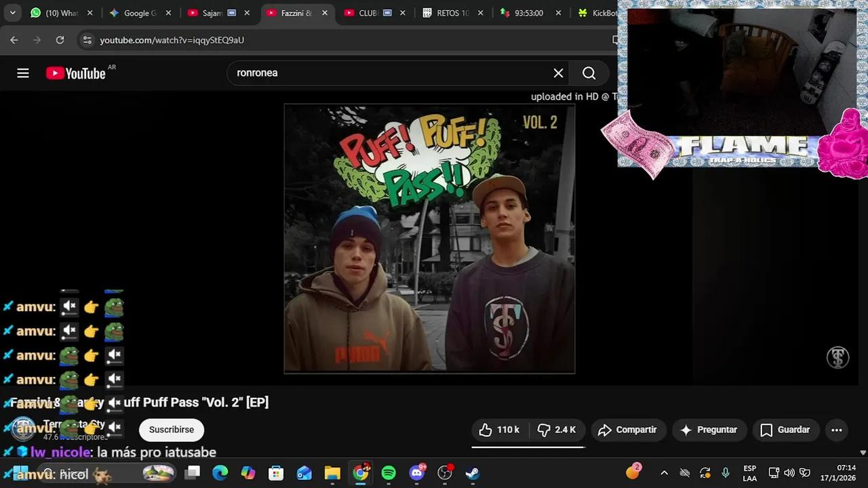Screen dimensions: 868x488
Task: Open the site information icon in address bar
Action: tap(87, 40)
